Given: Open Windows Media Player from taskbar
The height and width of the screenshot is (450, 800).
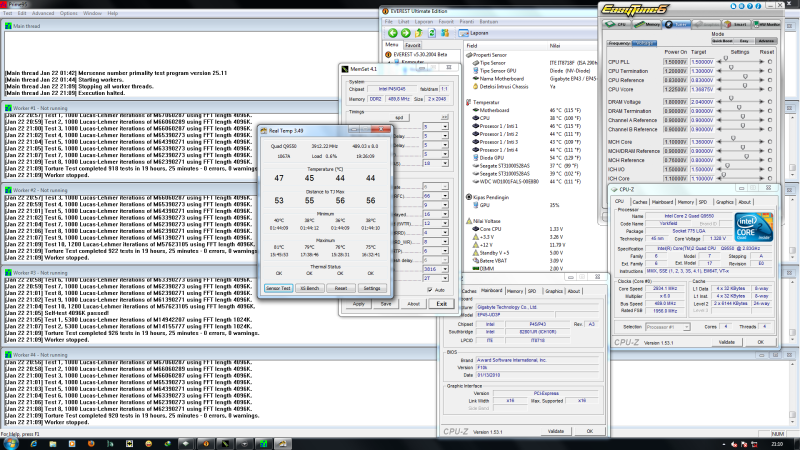Looking at the screenshot, I should [x=72, y=444].
